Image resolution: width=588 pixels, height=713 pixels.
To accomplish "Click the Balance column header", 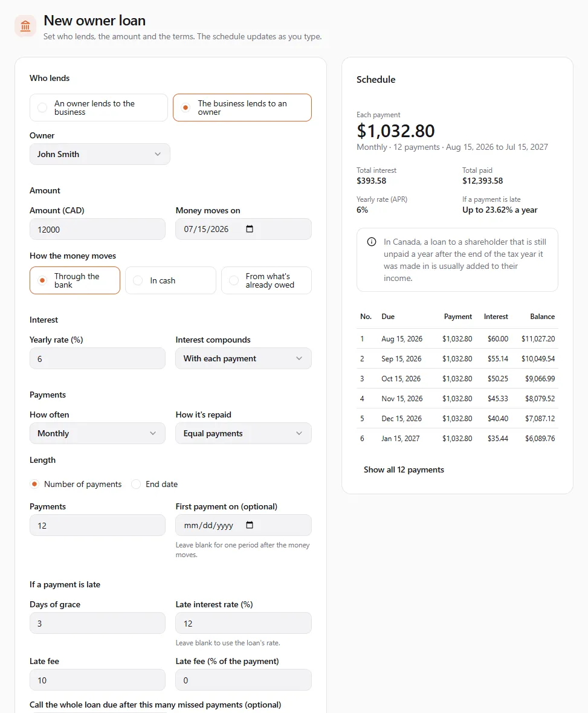I will click(543, 317).
